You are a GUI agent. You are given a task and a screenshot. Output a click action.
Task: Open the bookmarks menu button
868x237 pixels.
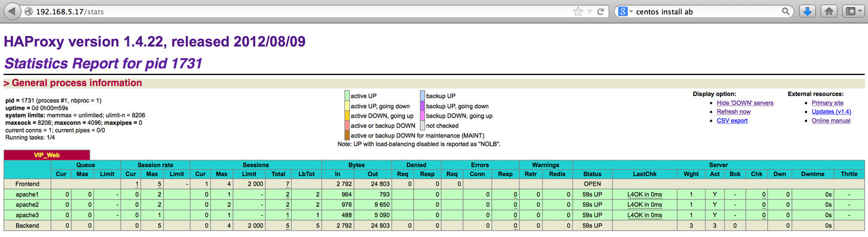click(x=852, y=11)
